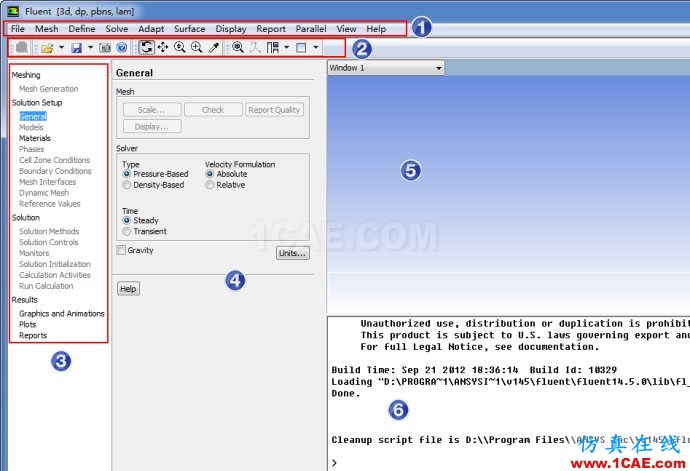
Task: Select Graphics and Animations item
Action: click(x=62, y=313)
